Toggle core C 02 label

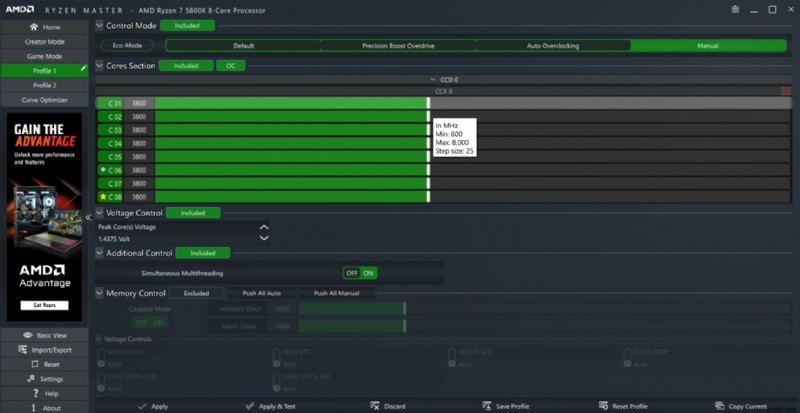[110, 116]
